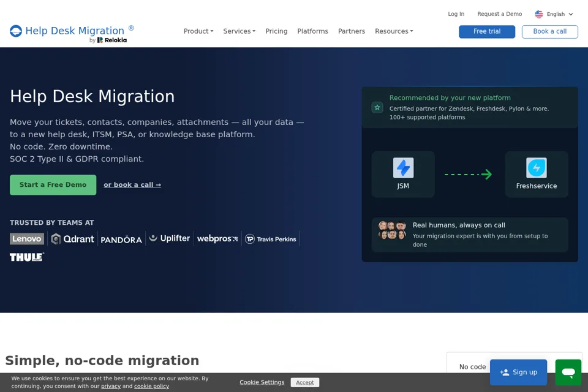
Task: Click the support team avatars image
Action: click(392, 230)
